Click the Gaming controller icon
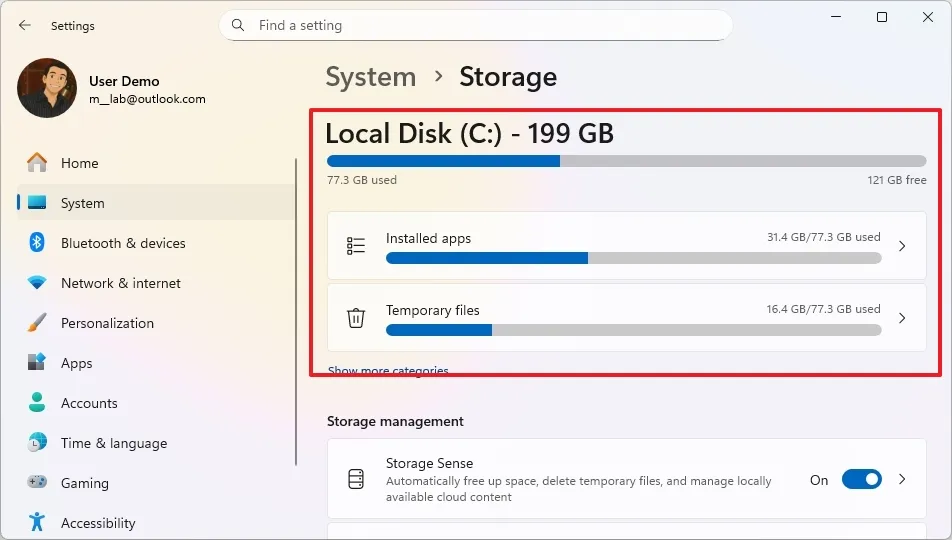Viewport: 952px width, 540px height. pos(37,482)
